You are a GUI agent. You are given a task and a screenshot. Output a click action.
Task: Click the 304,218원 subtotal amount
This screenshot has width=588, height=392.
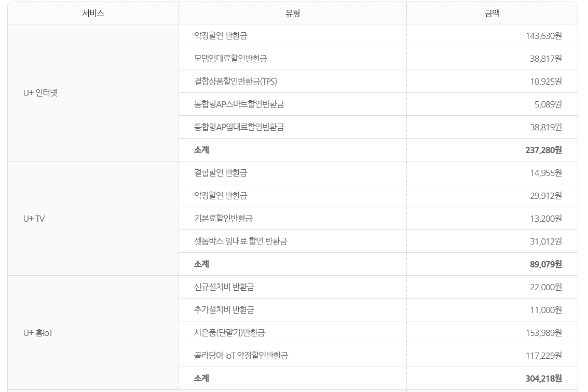pyautogui.click(x=543, y=379)
